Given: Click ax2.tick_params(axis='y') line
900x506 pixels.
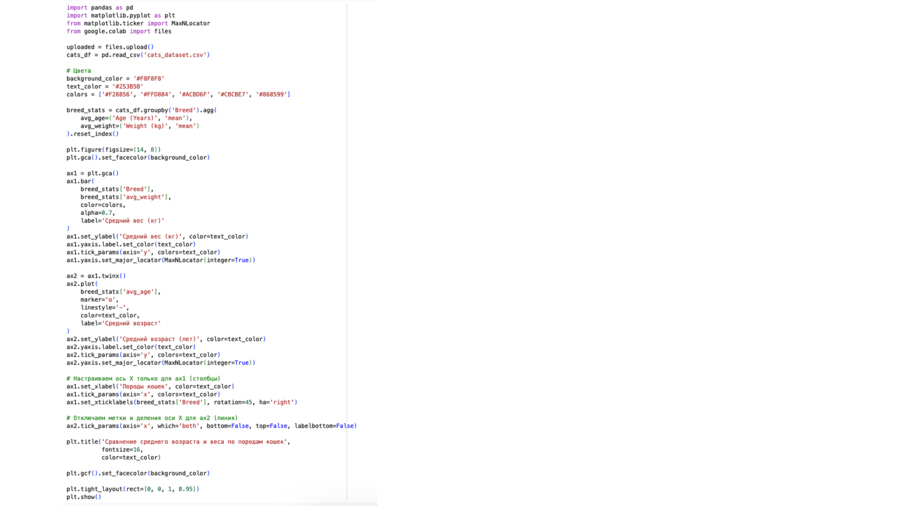Looking at the screenshot, I should pos(143,355).
